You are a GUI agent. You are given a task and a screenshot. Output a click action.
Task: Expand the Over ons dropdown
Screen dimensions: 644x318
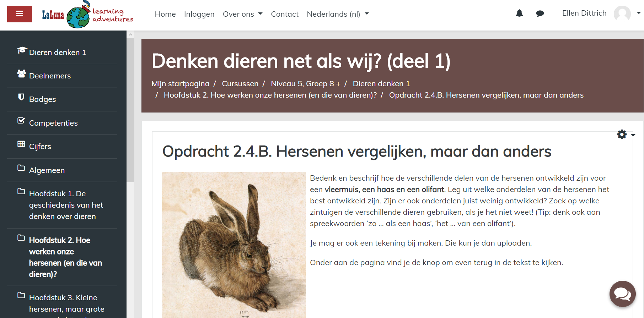tap(242, 14)
